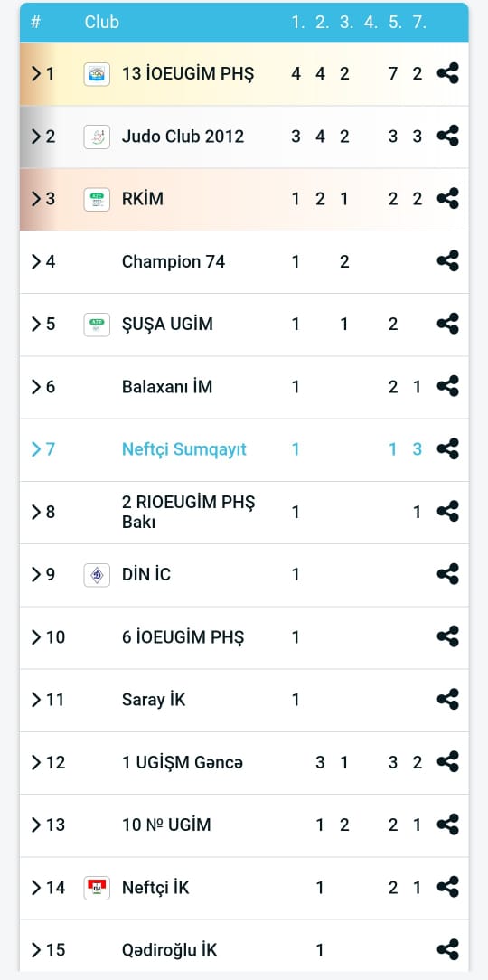Open the Balaxanı İM club entry
The height and width of the screenshot is (980, 488).
coord(167,387)
